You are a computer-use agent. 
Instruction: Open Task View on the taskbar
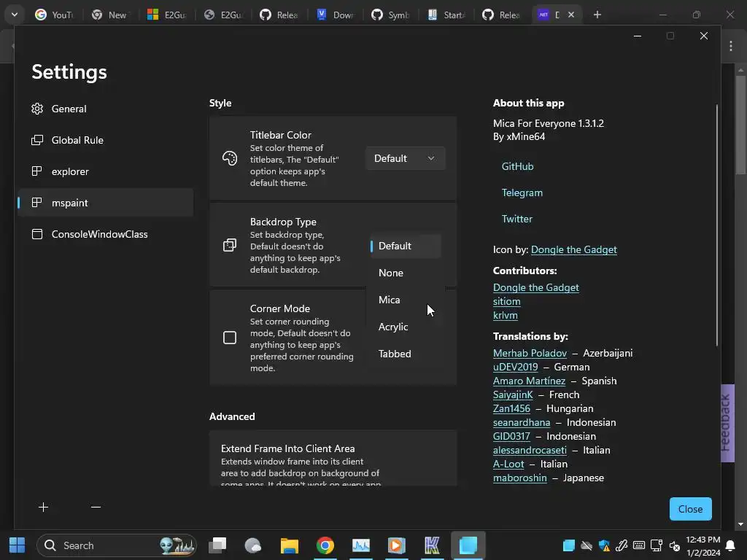pyautogui.click(x=217, y=545)
